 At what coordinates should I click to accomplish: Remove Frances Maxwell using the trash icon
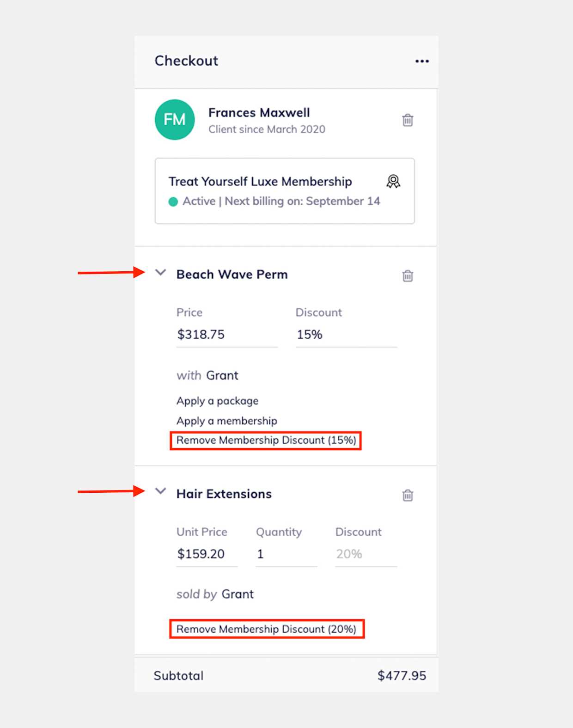(x=407, y=120)
